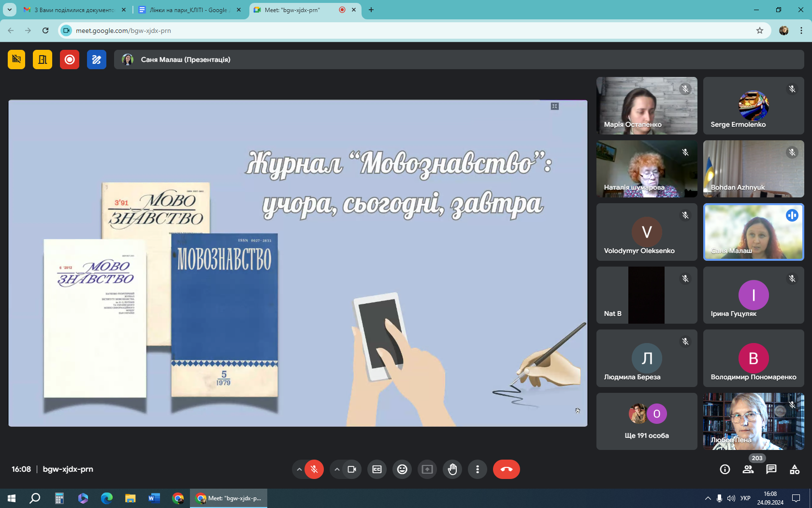Unmute the microphone
Screen dimensions: 812x508
click(x=314, y=469)
